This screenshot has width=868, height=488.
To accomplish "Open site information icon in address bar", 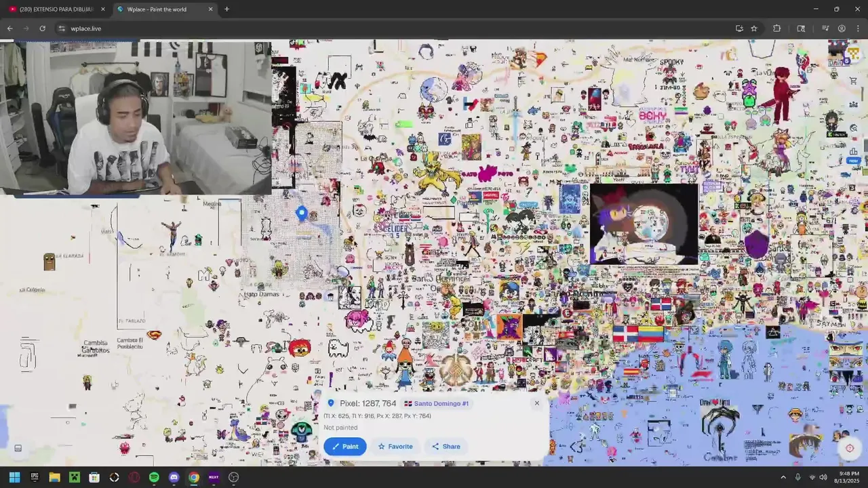I will pos(62,28).
